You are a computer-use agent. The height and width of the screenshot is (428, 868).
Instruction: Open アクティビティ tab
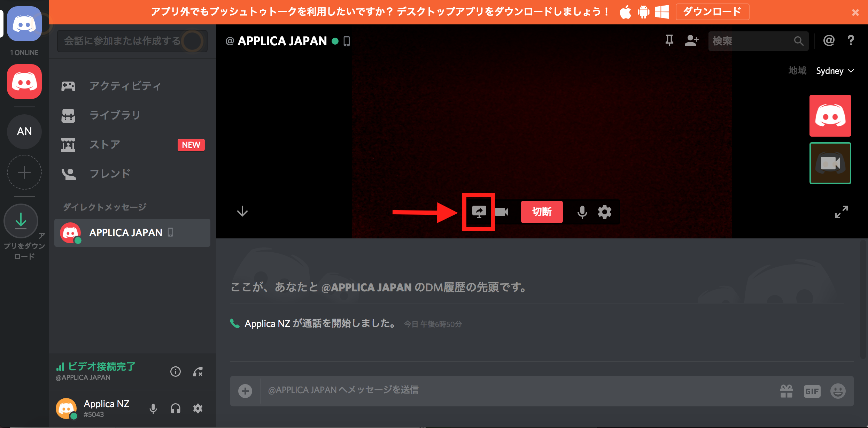[x=132, y=86]
